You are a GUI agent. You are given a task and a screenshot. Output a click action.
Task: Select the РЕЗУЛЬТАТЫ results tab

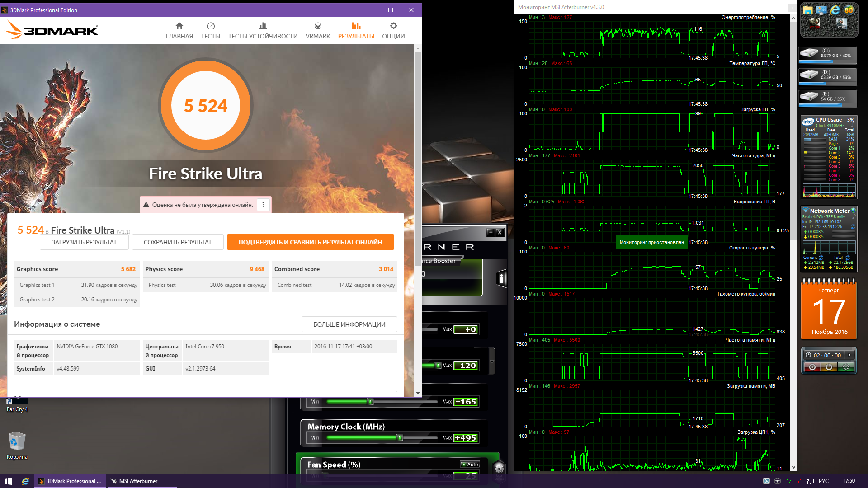[x=356, y=31]
